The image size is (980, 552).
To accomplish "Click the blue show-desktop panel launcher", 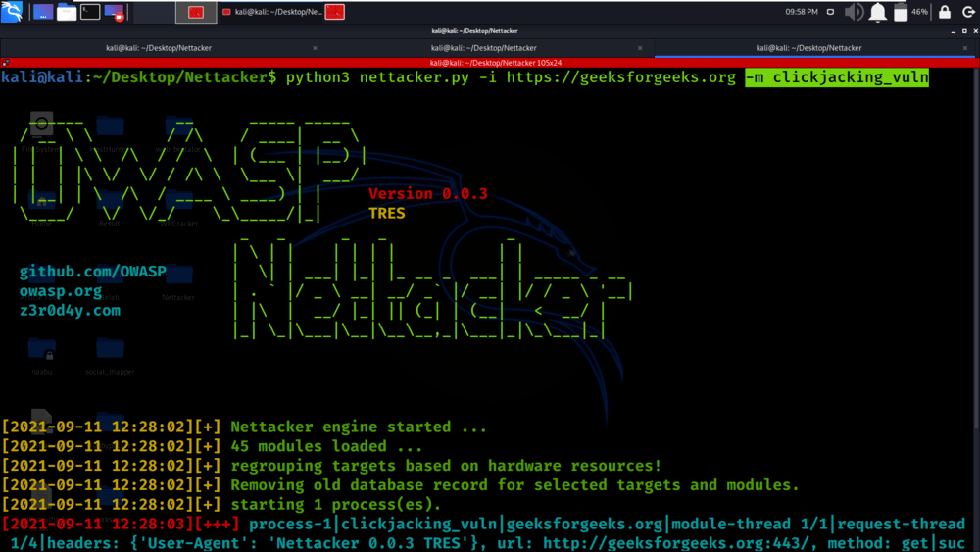I will 43,12.
